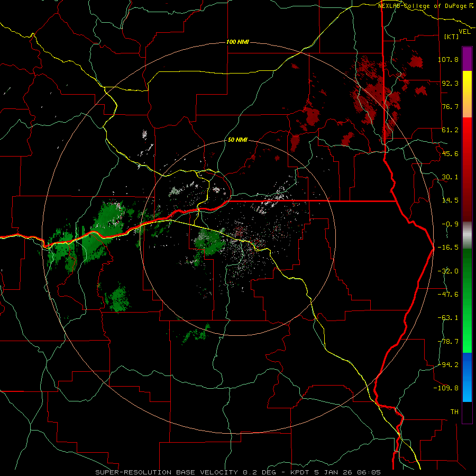Image resolution: width=476 pixels, height=476 pixels.
Task: Click the 30.1 scale value
Action: [450, 177]
